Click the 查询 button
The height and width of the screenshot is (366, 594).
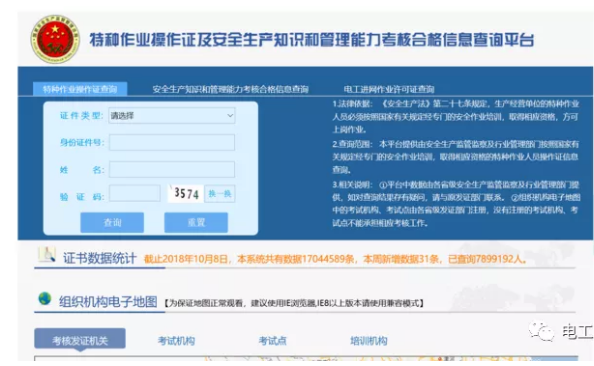[112, 222]
